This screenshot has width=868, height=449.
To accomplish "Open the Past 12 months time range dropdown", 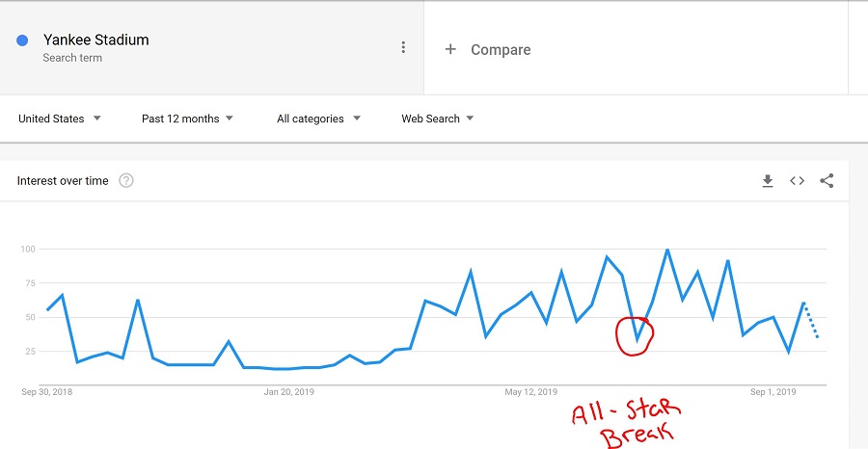I will [187, 119].
